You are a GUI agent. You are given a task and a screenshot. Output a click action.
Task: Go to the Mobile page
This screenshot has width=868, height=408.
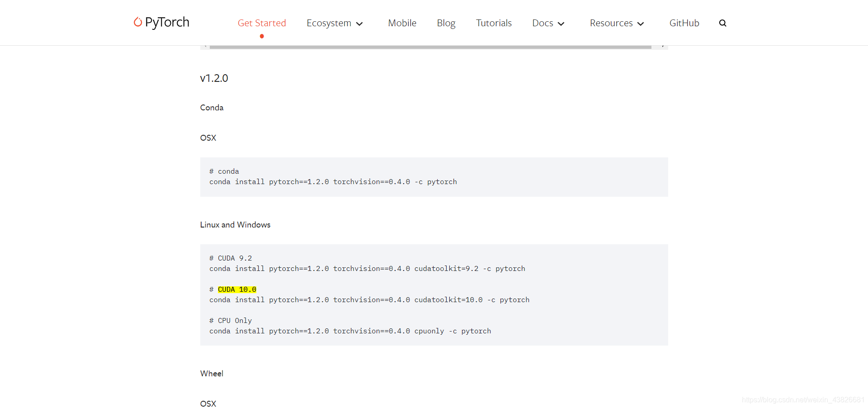pos(402,23)
